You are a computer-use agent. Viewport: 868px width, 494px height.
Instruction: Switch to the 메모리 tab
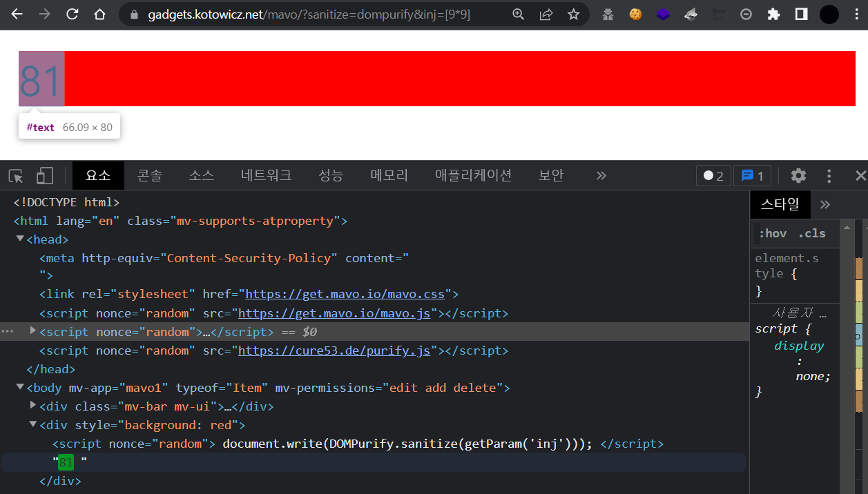click(x=389, y=176)
